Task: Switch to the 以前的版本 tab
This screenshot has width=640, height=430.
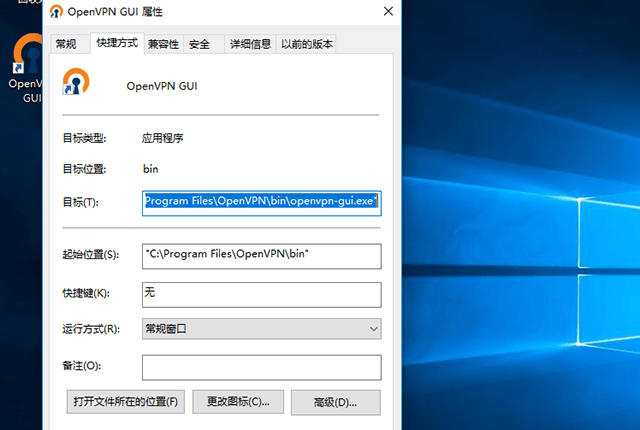Action: (x=307, y=44)
